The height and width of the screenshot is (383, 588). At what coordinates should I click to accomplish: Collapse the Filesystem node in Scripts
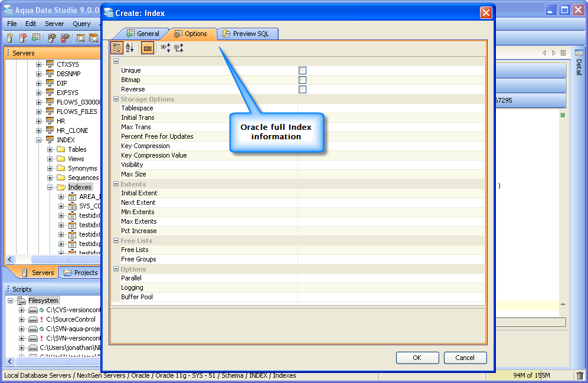click(x=11, y=300)
